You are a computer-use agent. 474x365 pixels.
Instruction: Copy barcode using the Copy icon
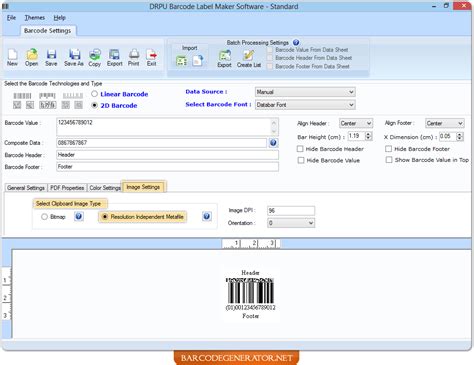pyautogui.click(x=95, y=54)
